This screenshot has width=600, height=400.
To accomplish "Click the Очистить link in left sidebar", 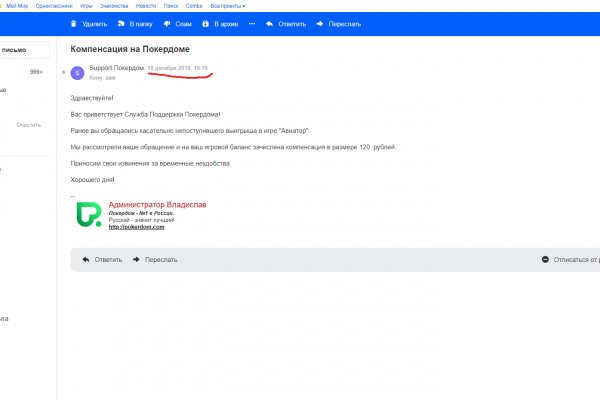I will point(29,125).
